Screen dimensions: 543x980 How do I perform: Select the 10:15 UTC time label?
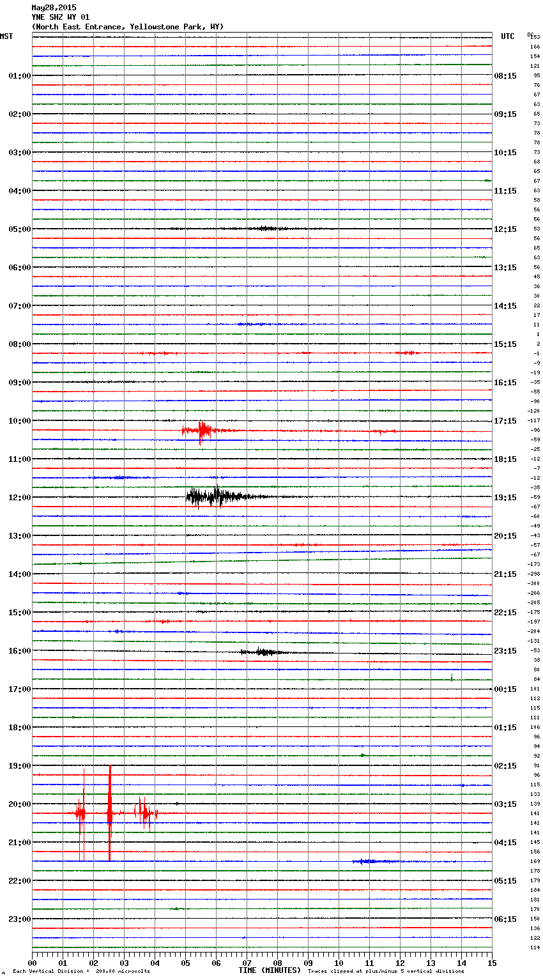coord(505,153)
